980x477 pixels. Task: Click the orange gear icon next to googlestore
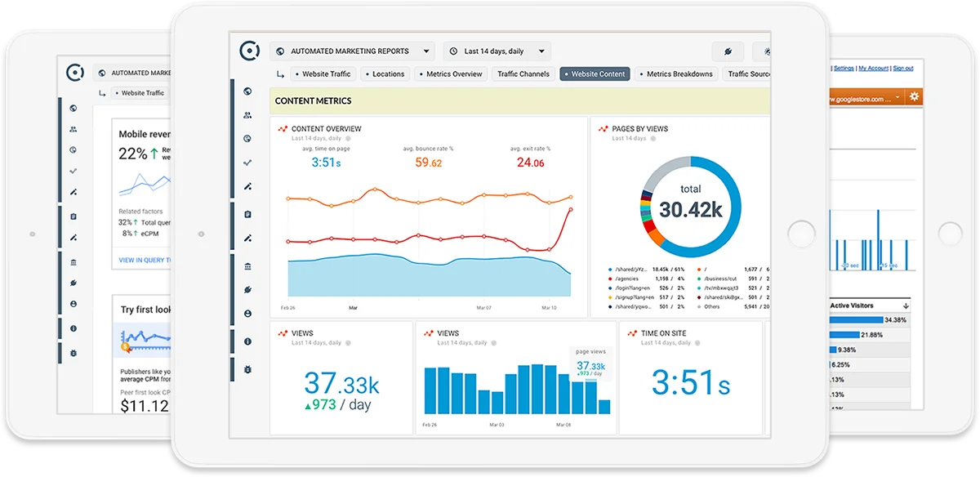click(914, 97)
